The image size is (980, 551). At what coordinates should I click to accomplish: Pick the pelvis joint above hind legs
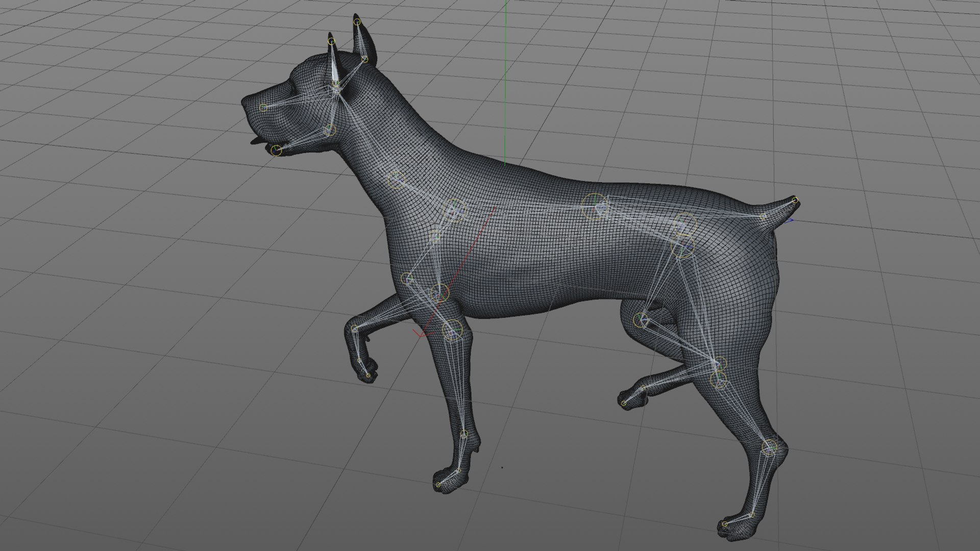[684, 225]
